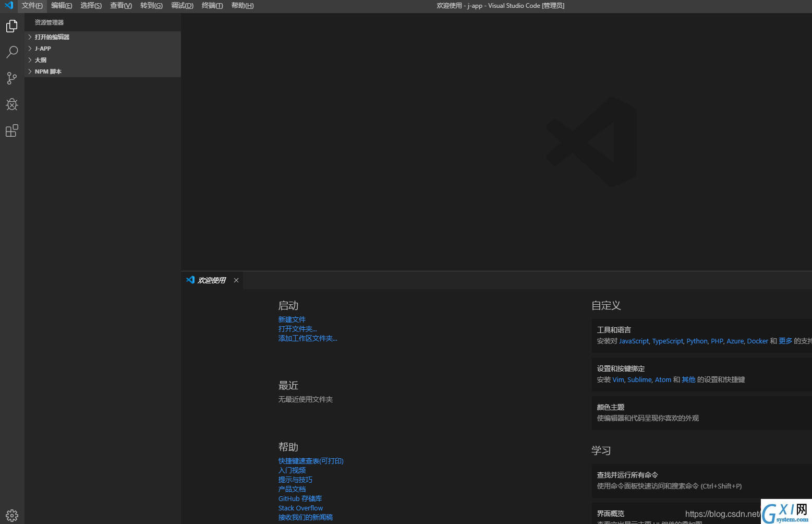This screenshot has width=812, height=524.
Task: Install Docker support link
Action: click(758, 341)
